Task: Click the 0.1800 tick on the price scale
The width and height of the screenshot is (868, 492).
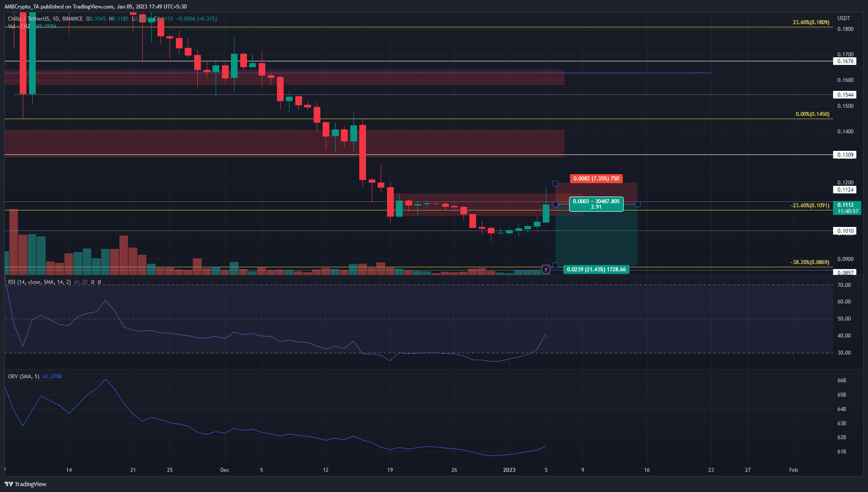Action: point(845,29)
